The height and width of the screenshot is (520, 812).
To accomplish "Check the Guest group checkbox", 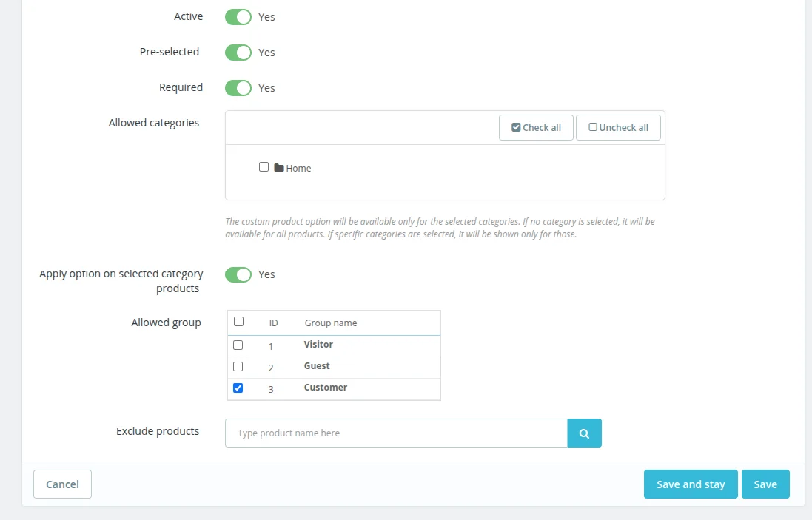I will click(x=238, y=366).
